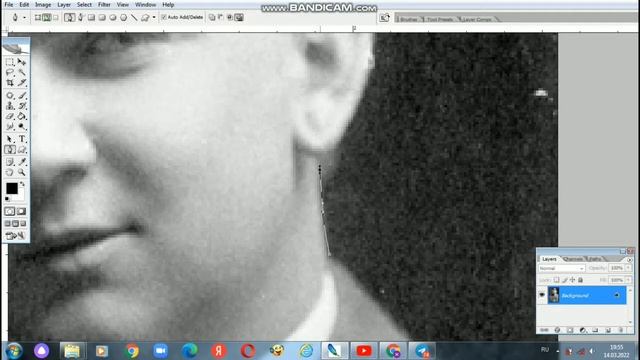Select the Notes tool
Image resolution: width=640 pixels, height=360 pixels.
tap(10, 162)
